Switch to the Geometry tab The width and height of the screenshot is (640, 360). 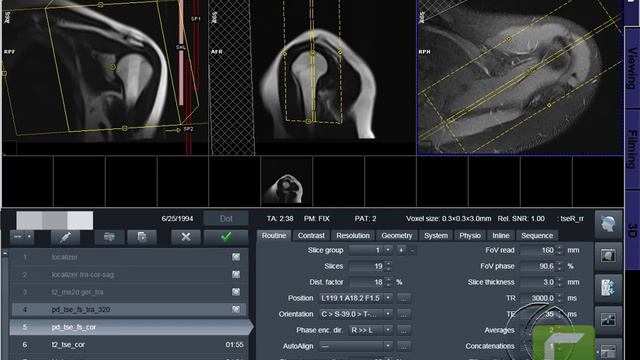(x=397, y=236)
